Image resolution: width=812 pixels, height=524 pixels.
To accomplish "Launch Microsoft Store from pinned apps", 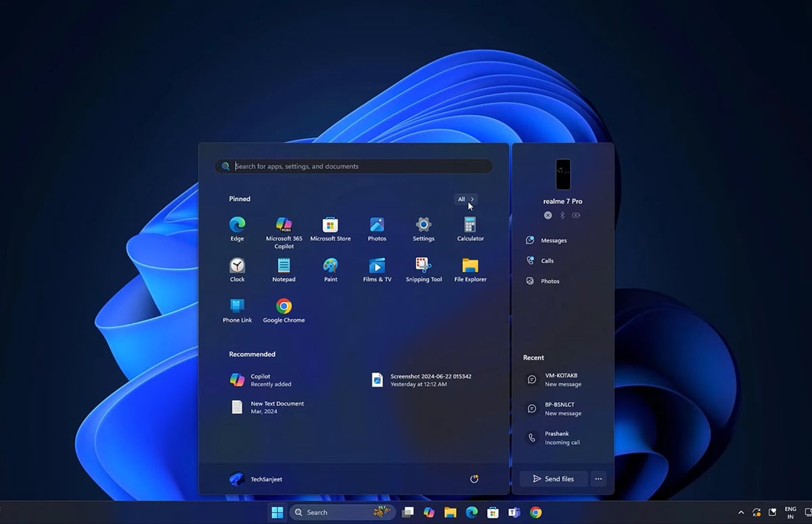I will (330, 230).
